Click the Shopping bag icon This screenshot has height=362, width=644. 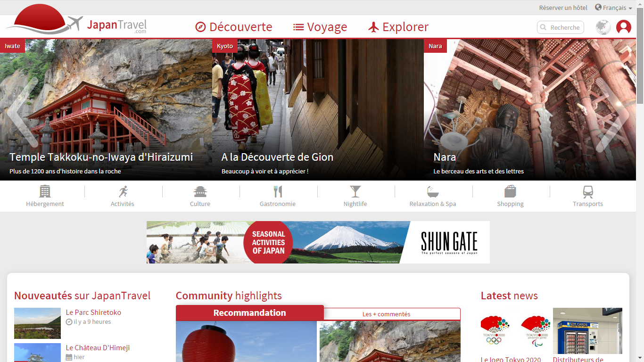(510, 191)
